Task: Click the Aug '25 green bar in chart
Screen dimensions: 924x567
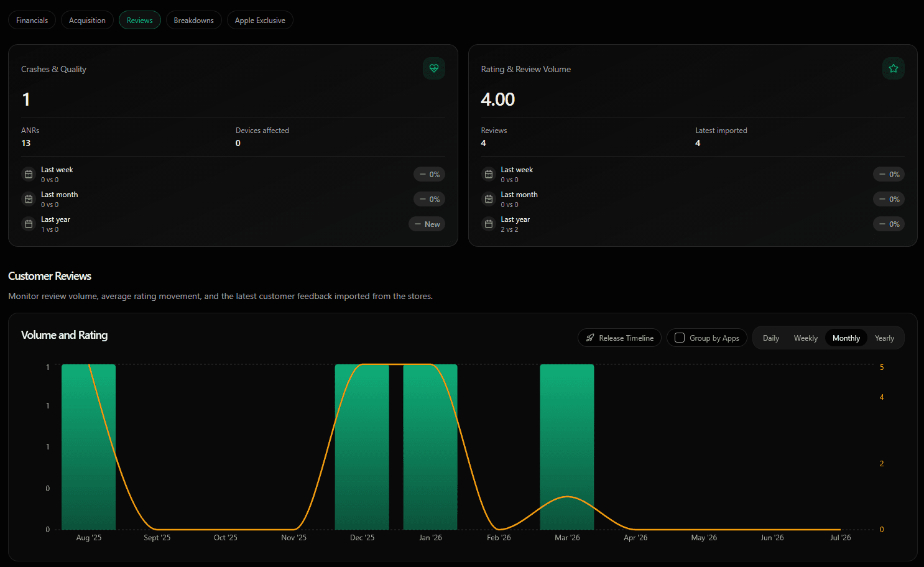Action: click(88, 447)
